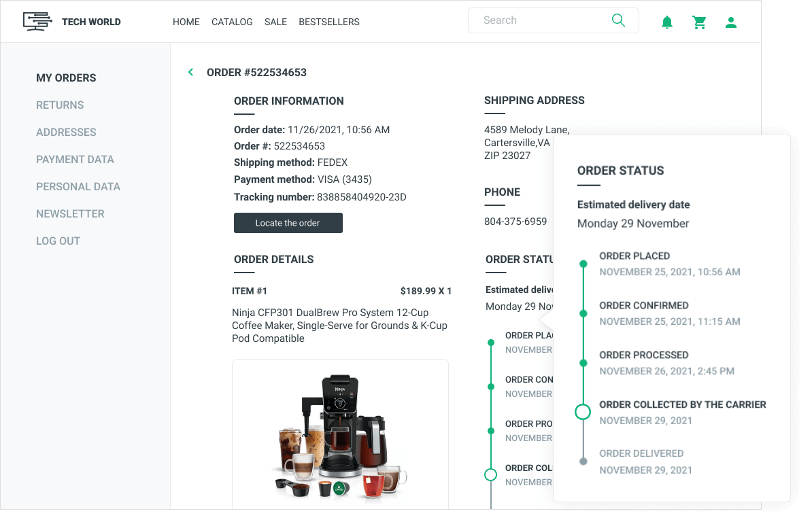Open the SALE menu item

275,22
